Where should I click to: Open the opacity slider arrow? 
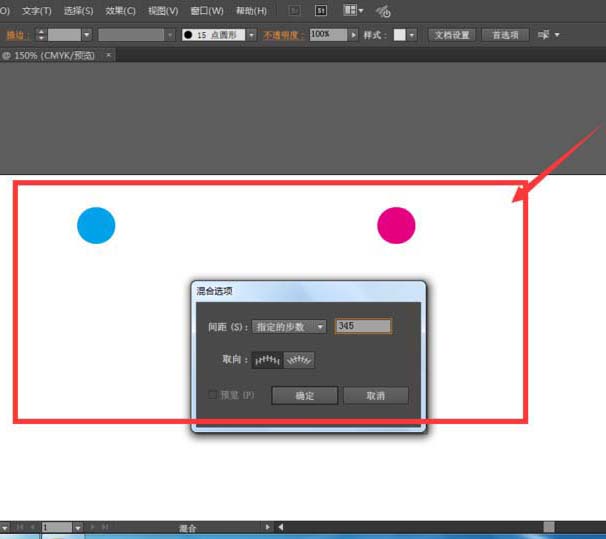tap(353, 35)
